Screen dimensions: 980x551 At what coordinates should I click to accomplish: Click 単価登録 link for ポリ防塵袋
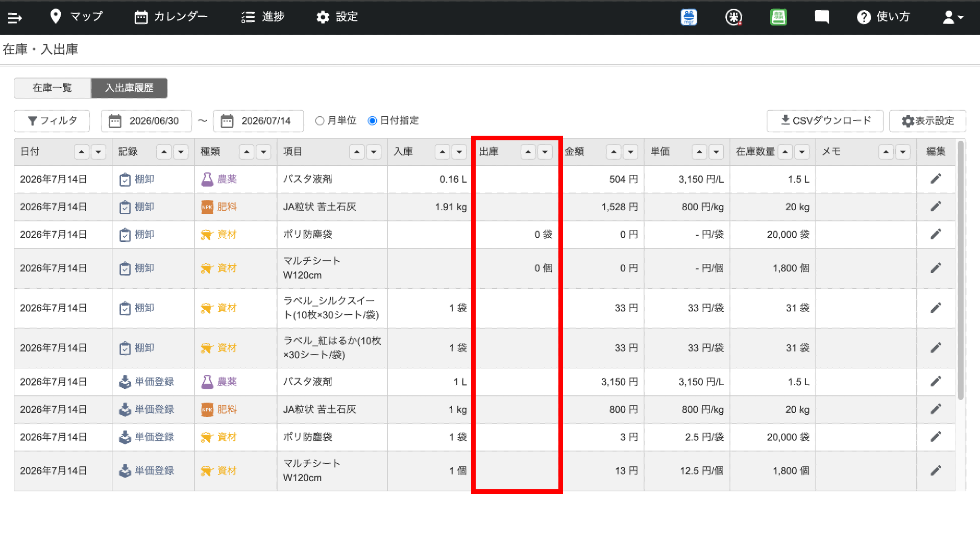[x=146, y=437]
